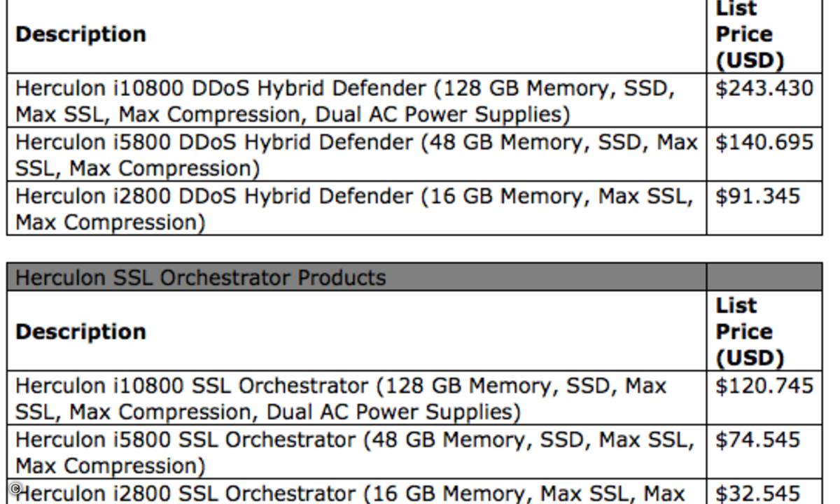Select the Herculon i10800 DDoS Hybrid Defender row

click(x=414, y=100)
